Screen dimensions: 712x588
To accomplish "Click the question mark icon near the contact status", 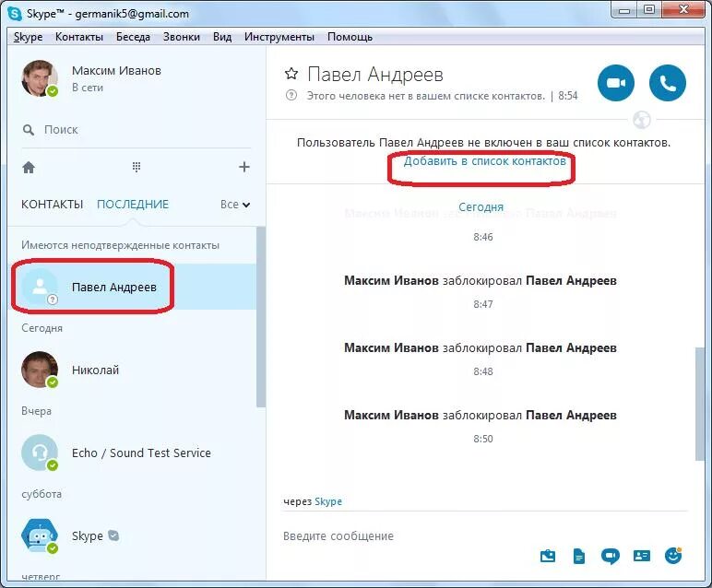I will tap(291, 95).
